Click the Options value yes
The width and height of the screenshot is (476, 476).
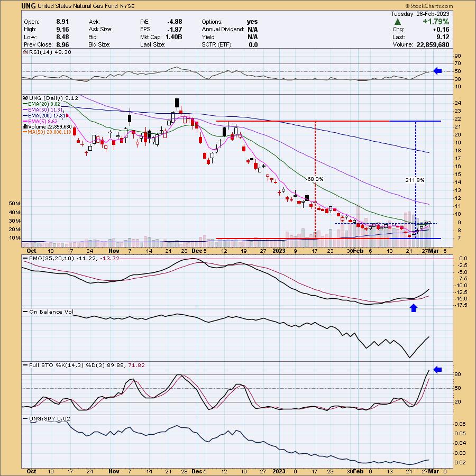pyautogui.click(x=252, y=22)
